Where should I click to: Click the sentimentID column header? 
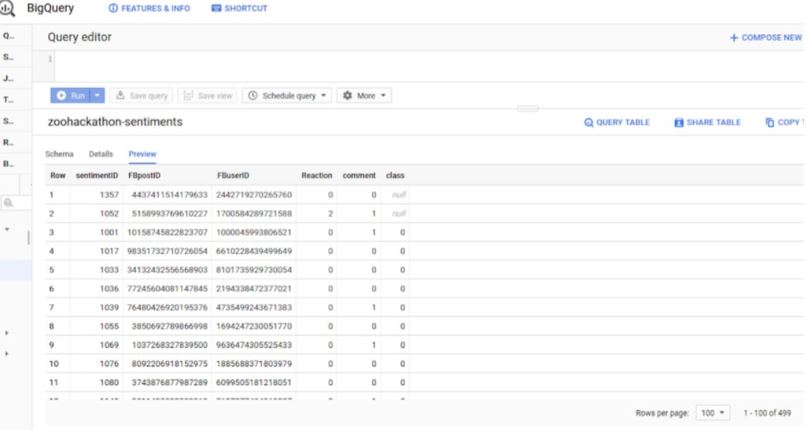(x=97, y=175)
